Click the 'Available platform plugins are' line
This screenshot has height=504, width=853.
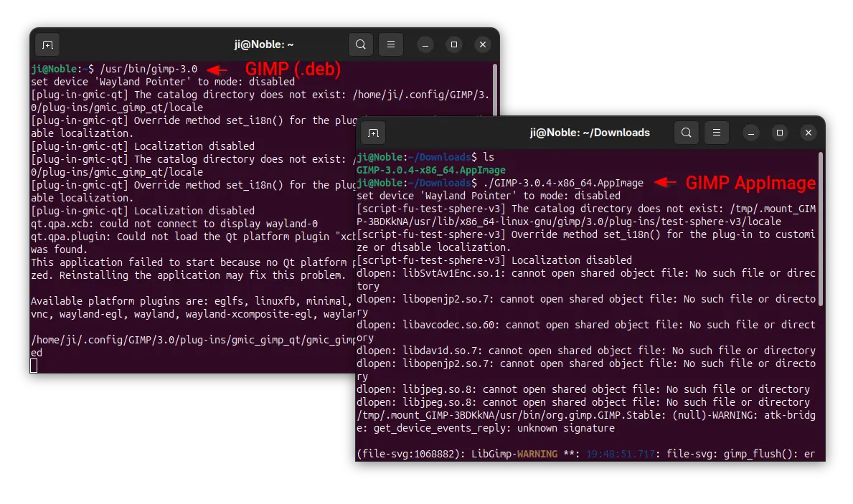tap(192, 301)
